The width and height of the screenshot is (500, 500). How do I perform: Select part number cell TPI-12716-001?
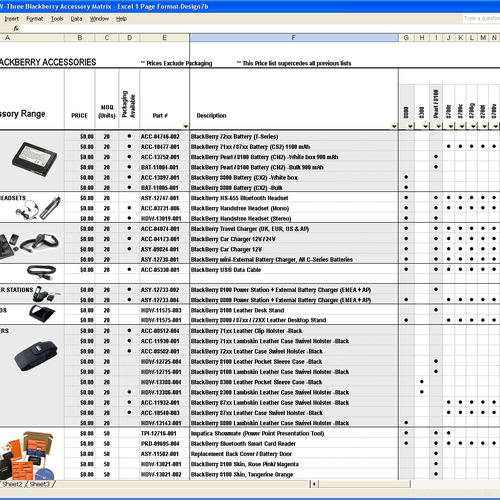pos(165,433)
